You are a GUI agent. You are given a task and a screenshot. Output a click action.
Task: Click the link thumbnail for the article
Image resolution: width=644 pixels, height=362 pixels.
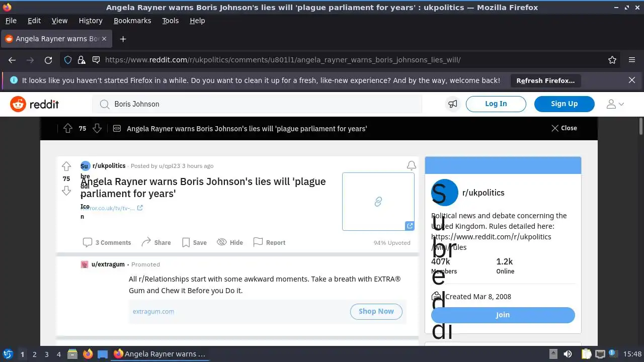pos(378,202)
